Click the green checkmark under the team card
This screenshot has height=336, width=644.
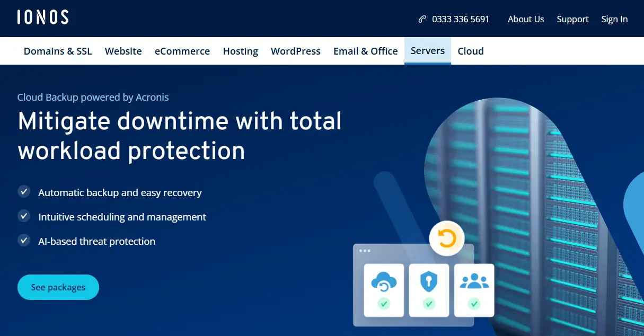click(474, 305)
